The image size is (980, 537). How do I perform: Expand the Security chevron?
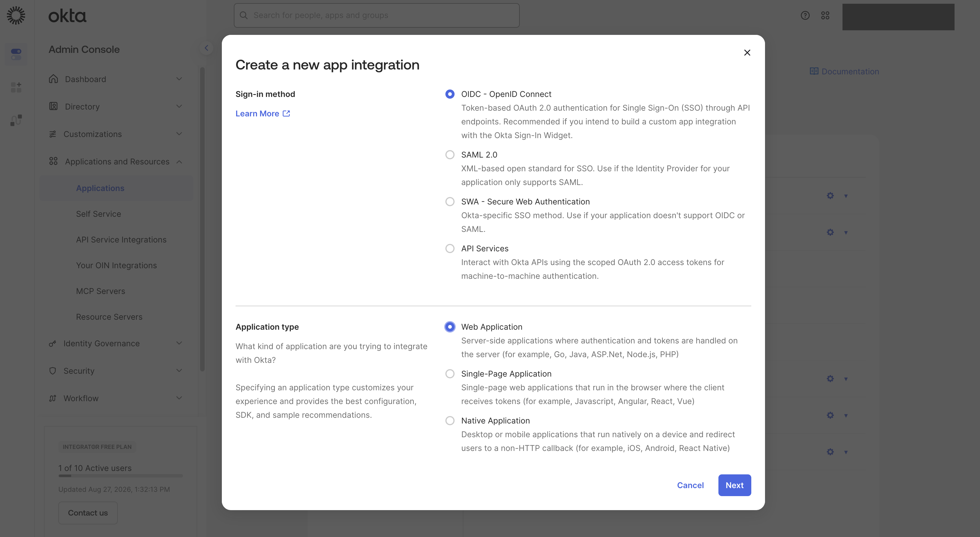179,370
